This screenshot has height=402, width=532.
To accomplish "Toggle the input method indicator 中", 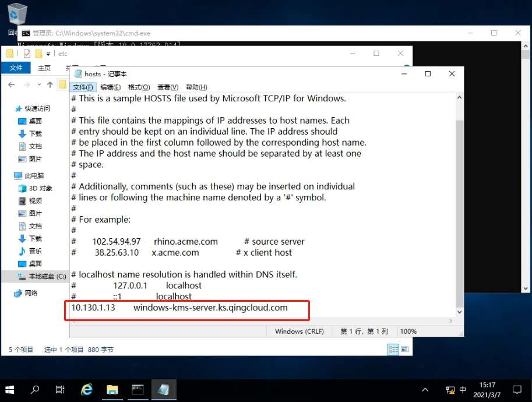I will click(x=463, y=389).
